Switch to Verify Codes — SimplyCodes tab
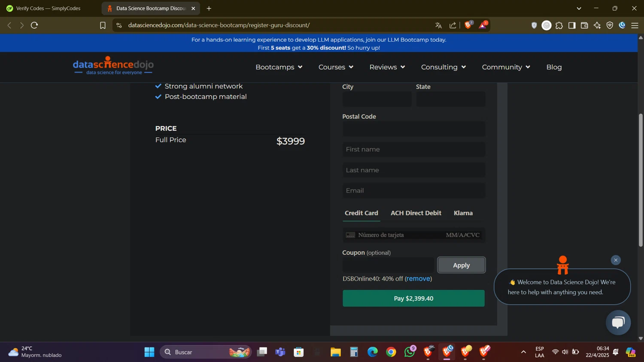This screenshot has width=644, height=362. point(47,8)
